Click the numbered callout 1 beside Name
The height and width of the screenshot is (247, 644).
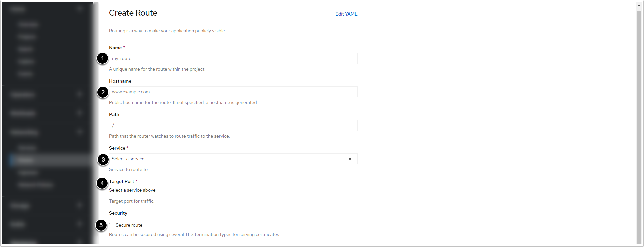[x=102, y=59]
